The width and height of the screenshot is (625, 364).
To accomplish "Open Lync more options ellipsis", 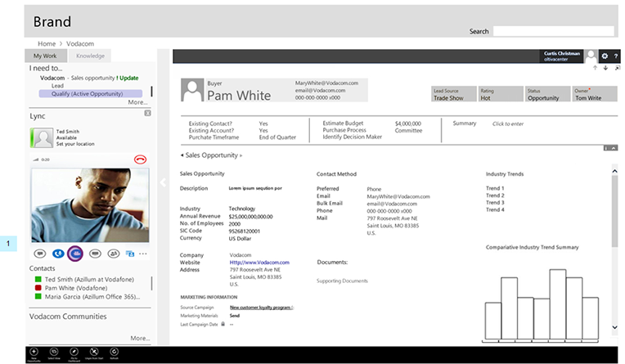I will tap(144, 254).
